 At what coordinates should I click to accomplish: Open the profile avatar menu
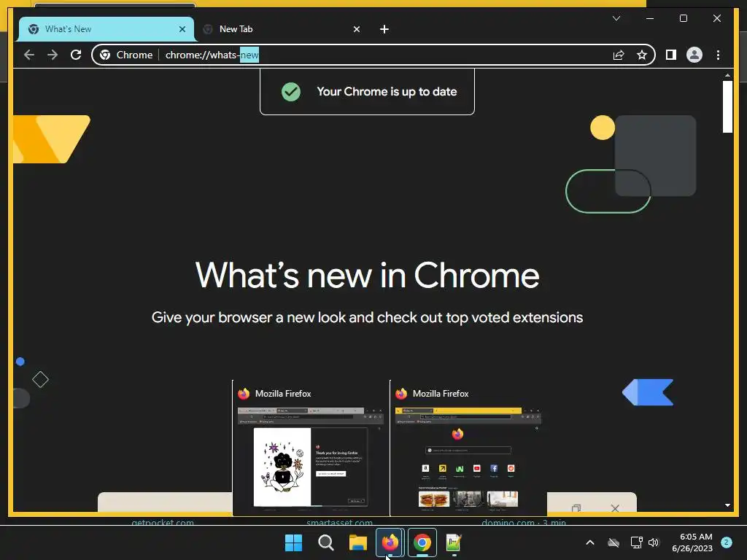[694, 55]
